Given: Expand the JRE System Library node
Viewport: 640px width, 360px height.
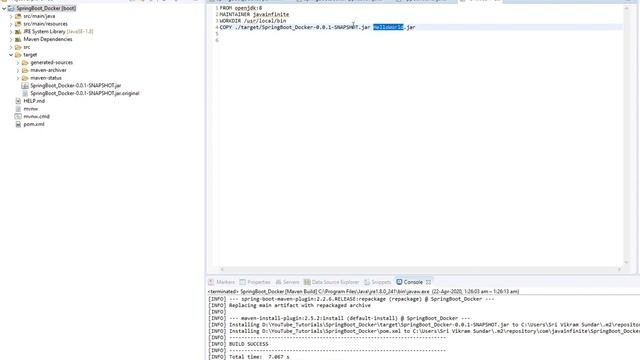Looking at the screenshot, I should click(x=11, y=31).
